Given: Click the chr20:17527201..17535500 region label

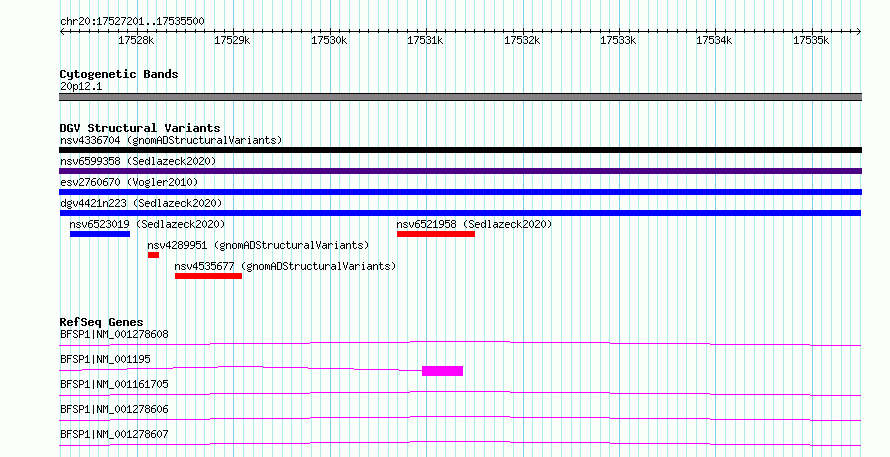Looking at the screenshot, I should coord(132,22).
